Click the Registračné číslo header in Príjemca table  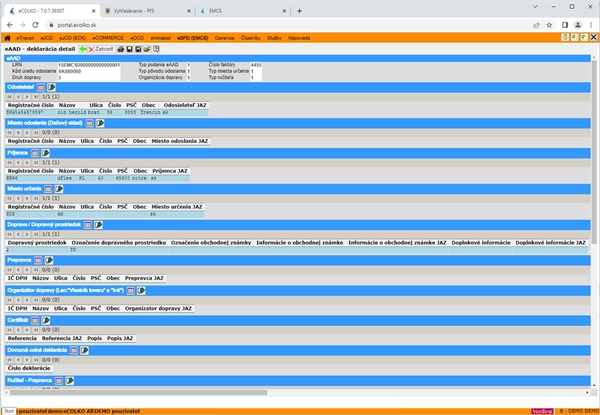pos(31,171)
